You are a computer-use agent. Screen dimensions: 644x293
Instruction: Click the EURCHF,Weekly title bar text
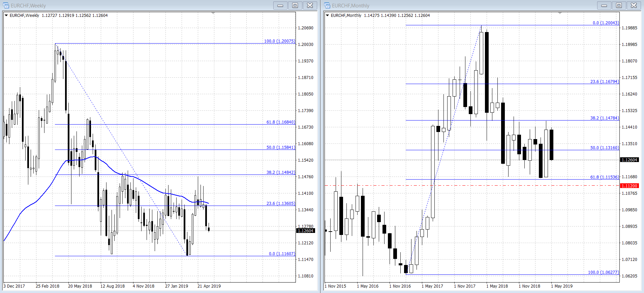(28, 5)
